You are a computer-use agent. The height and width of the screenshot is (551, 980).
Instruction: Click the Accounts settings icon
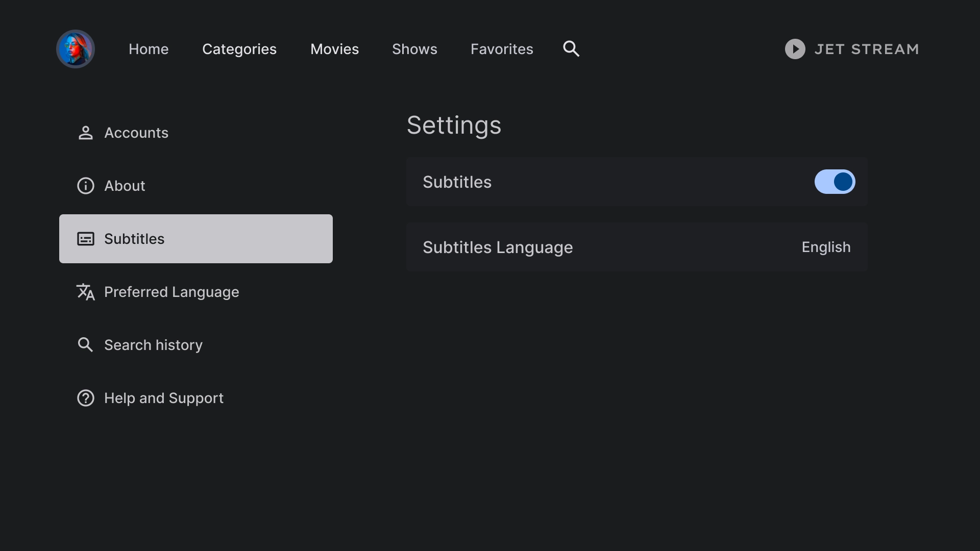tap(85, 133)
